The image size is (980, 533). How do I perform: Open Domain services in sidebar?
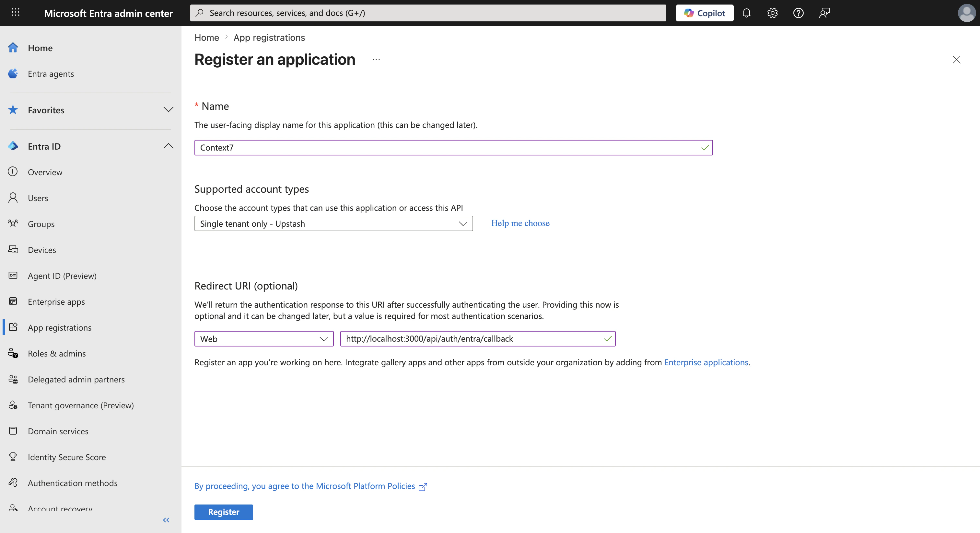click(58, 431)
